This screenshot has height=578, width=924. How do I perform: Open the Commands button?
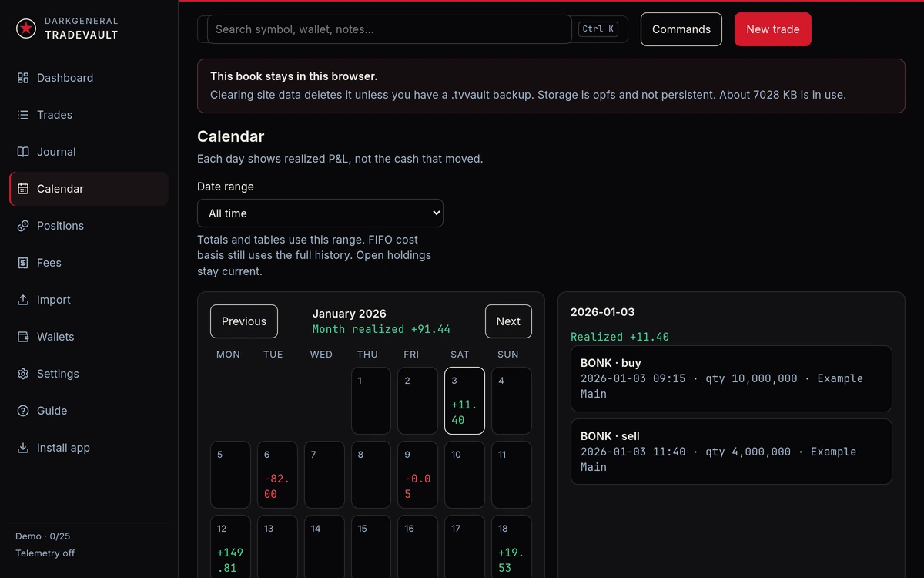click(x=681, y=29)
